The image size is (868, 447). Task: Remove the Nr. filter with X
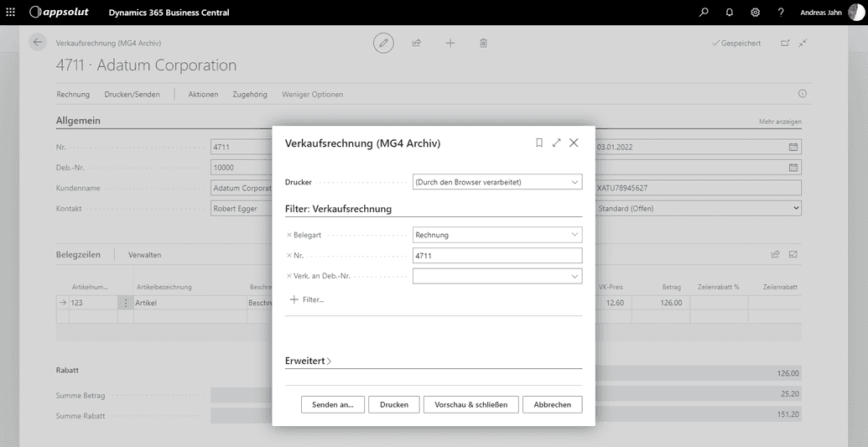pos(289,256)
